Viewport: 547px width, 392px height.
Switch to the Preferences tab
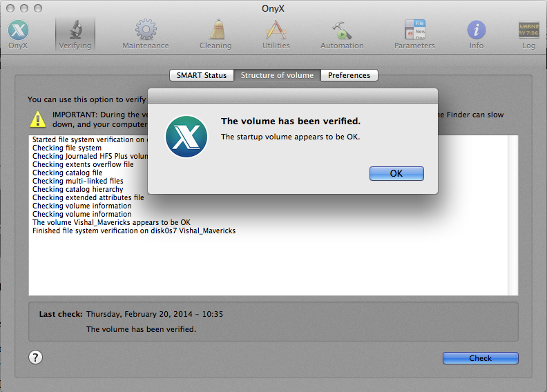tap(349, 75)
